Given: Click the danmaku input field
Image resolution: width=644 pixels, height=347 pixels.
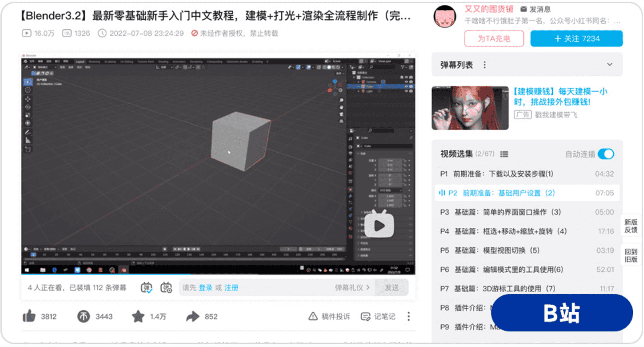Looking at the screenshot, I should point(277,287).
